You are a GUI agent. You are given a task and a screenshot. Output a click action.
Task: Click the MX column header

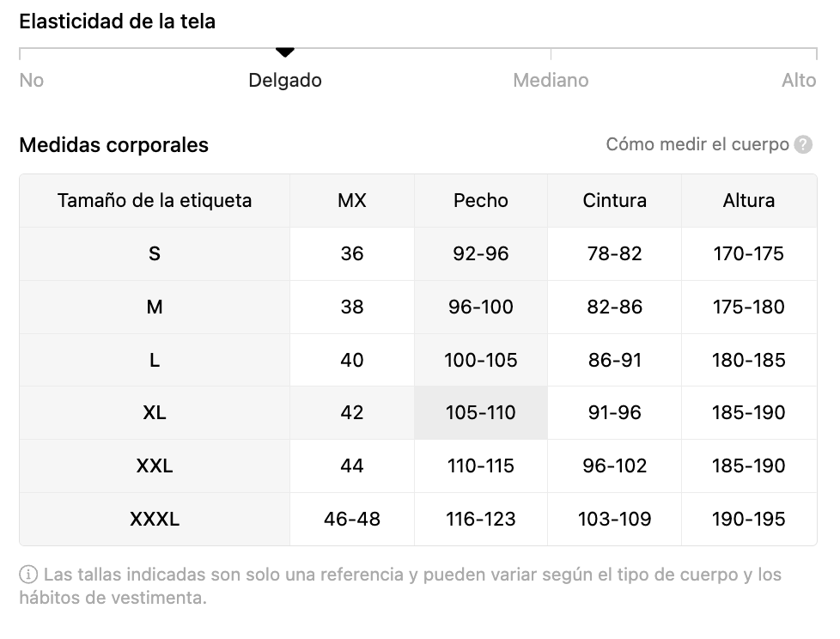pos(352,200)
